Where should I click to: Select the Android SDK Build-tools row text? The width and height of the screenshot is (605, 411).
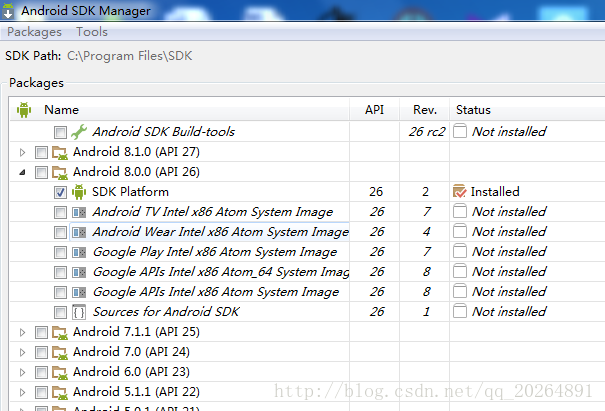[x=164, y=132]
